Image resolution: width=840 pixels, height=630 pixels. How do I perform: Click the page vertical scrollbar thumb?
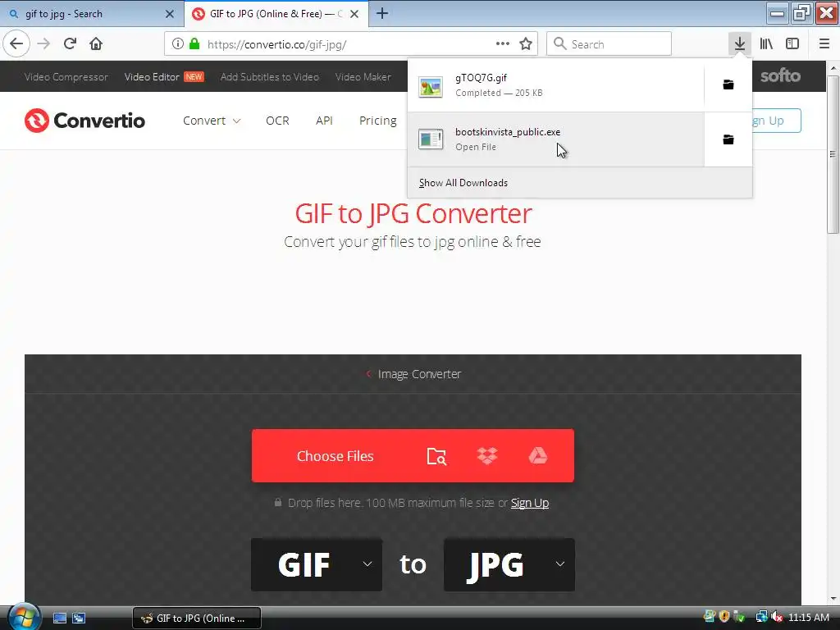(833, 154)
